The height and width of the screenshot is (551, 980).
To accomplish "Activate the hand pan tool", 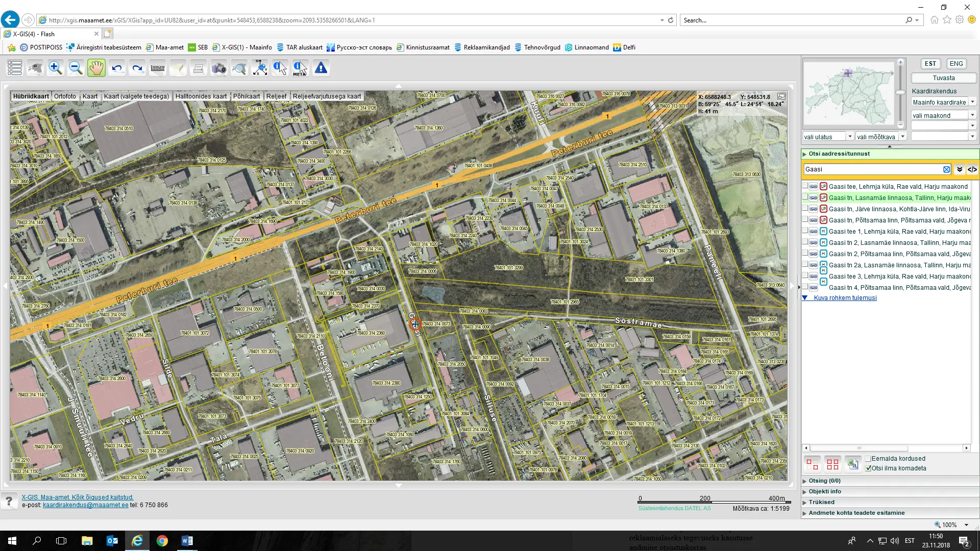I will 96,68.
